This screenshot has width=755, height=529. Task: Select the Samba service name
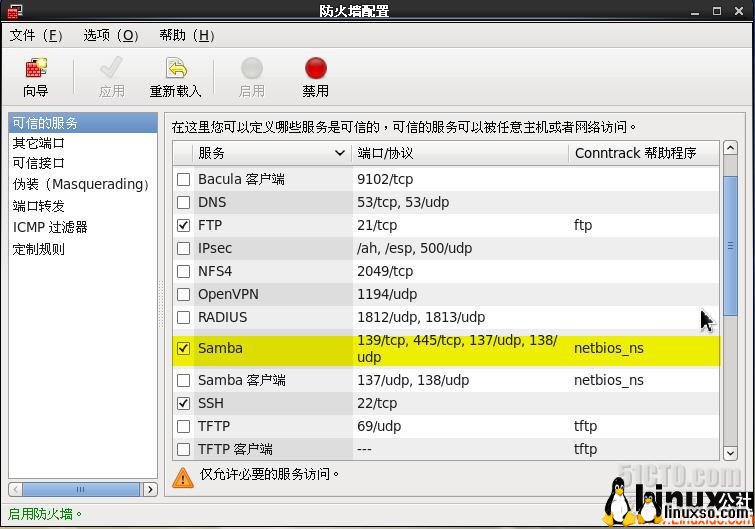(x=220, y=348)
